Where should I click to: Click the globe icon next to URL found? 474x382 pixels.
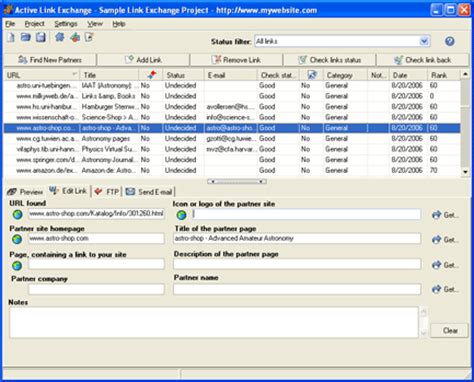point(17,214)
